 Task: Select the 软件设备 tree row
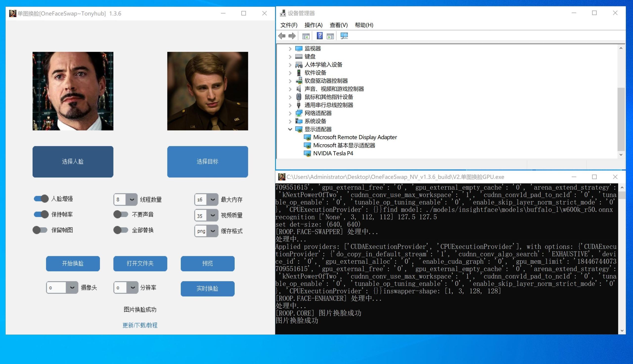click(x=315, y=73)
